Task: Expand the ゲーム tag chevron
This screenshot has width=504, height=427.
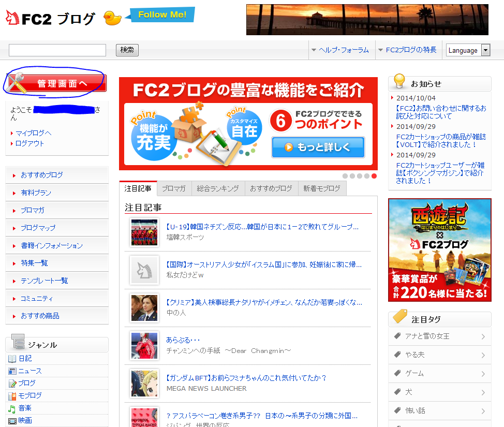Action: click(483, 374)
